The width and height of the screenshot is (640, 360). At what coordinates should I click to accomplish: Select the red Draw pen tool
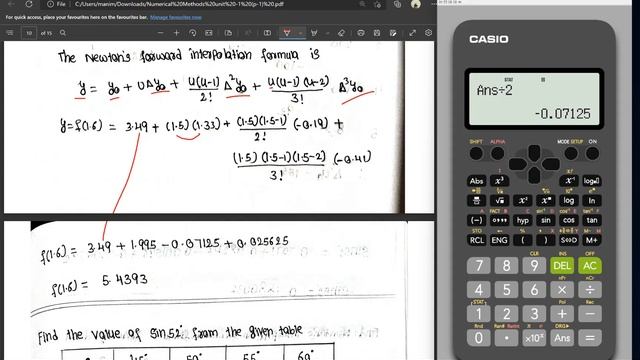287,33
